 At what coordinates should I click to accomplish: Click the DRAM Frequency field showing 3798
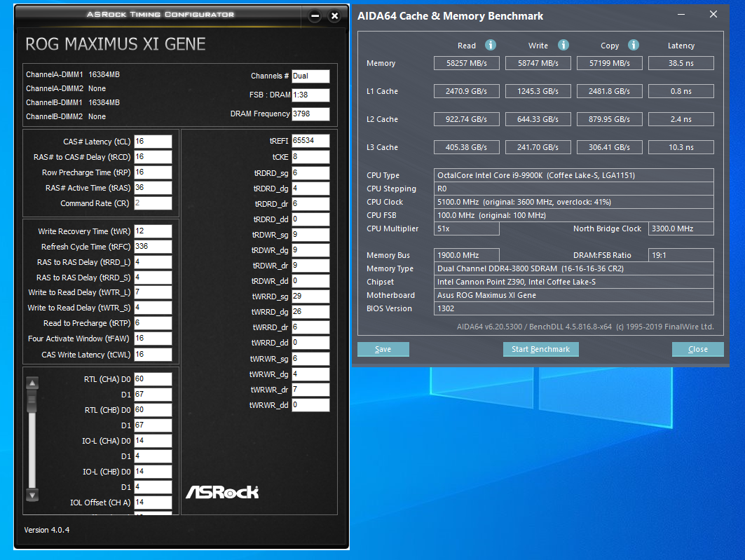tap(310, 114)
